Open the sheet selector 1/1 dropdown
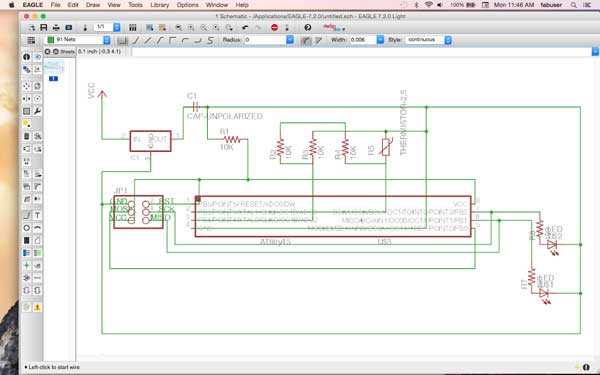The width and height of the screenshot is (600, 375). tap(107, 28)
